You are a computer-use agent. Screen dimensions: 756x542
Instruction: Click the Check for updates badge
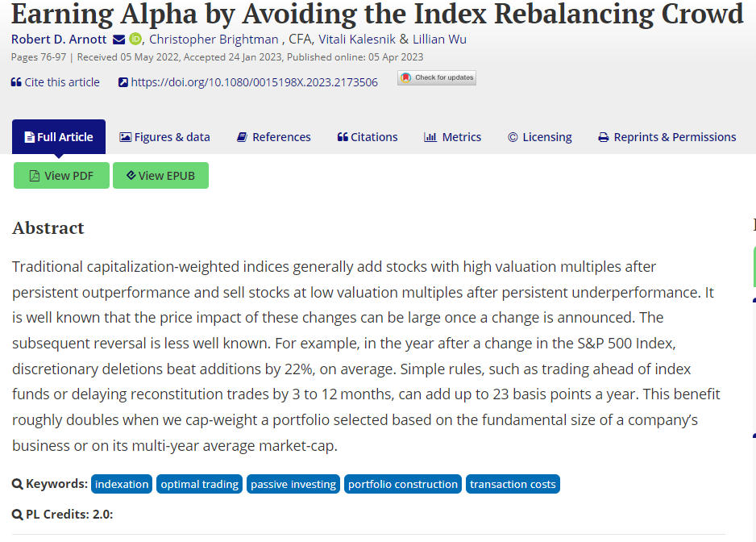437,77
